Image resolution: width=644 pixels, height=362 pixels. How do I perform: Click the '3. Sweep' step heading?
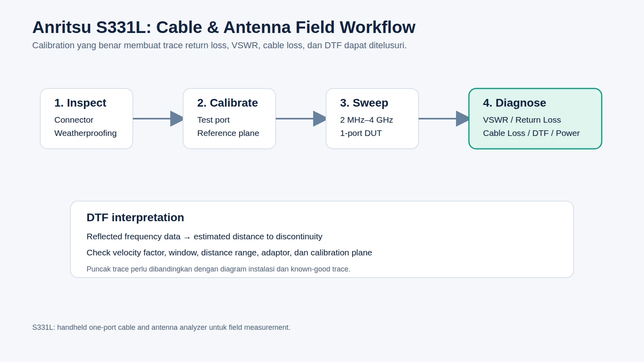tap(364, 103)
